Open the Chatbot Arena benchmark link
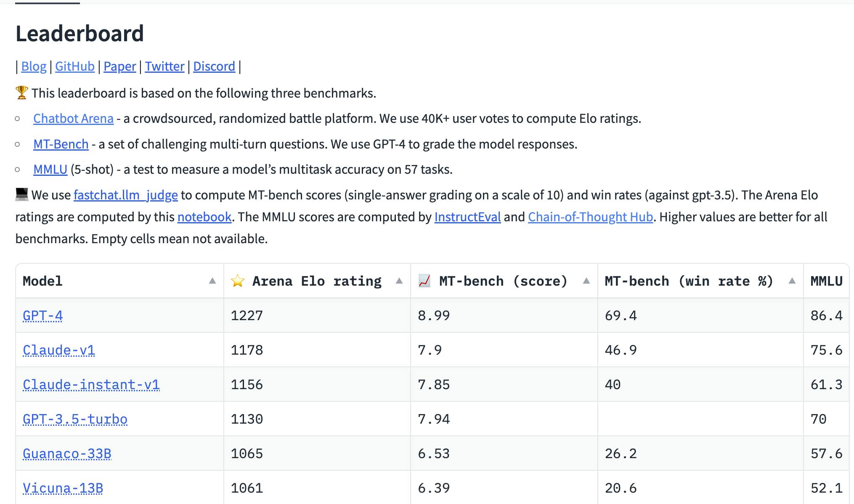 73,119
